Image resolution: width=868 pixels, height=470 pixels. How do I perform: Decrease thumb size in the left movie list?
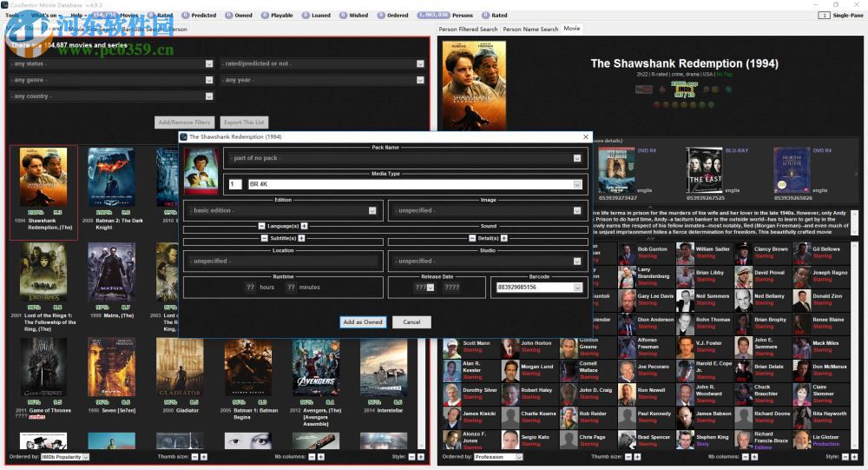[x=194, y=457]
